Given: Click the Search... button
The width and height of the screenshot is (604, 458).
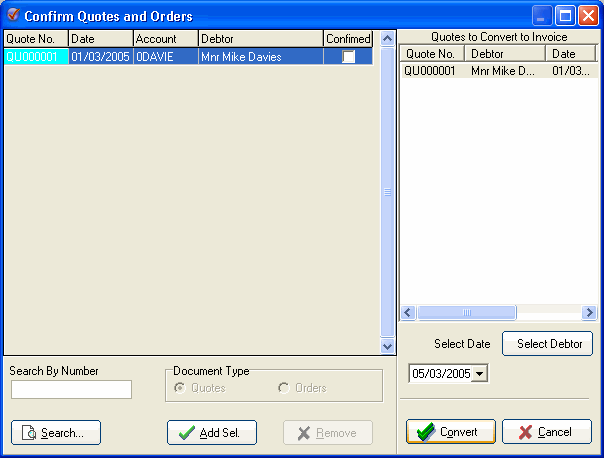Looking at the screenshot, I should 56,433.
